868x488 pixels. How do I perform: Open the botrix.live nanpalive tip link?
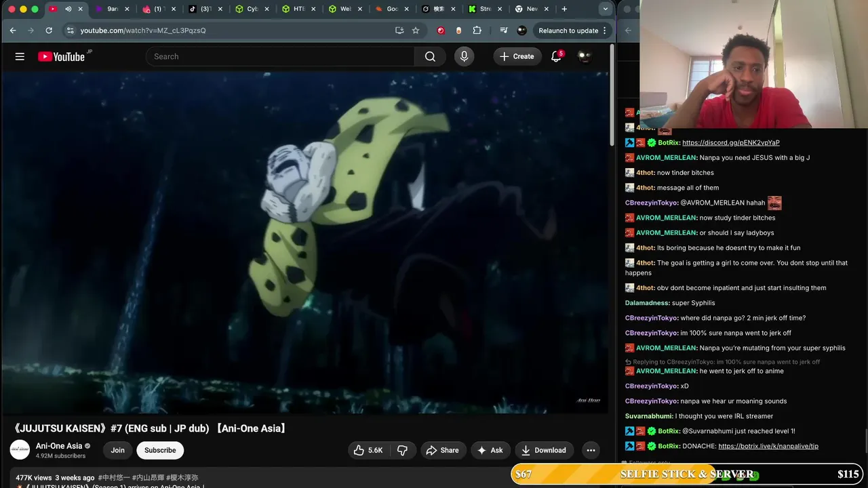point(768,447)
